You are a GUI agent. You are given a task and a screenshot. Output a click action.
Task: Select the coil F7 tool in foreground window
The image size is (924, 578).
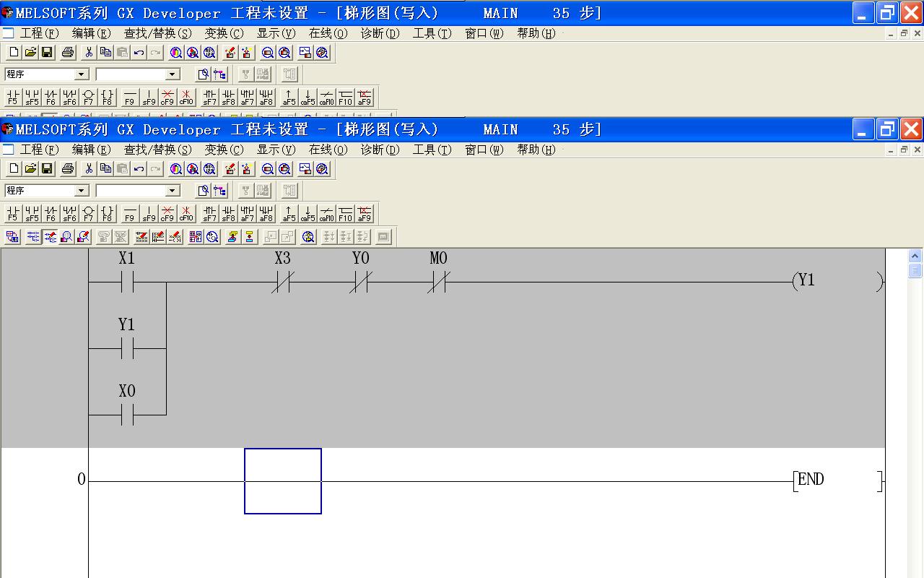coord(88,214)
